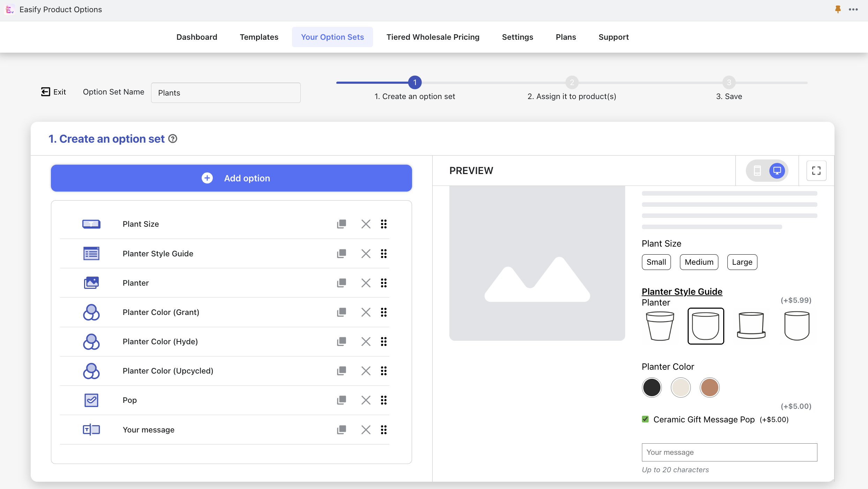Click the Your message text field icon
868x489 pixels.
(x=91, y=429)
